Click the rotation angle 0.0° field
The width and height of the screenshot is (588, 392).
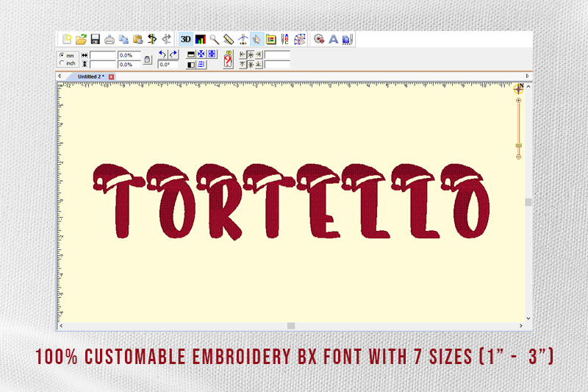pyautogui.click(x=168, y=65)
